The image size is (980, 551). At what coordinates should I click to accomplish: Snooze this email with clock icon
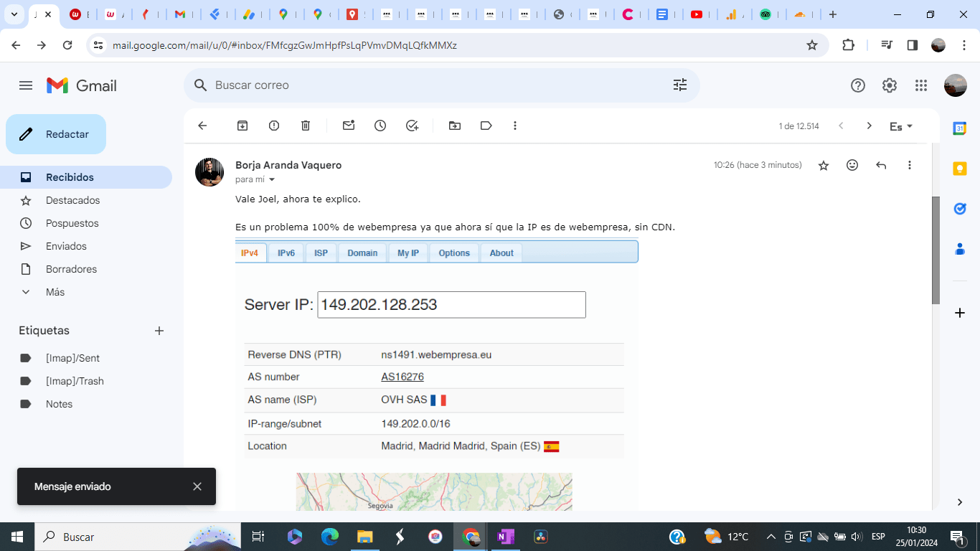point(380,126)
